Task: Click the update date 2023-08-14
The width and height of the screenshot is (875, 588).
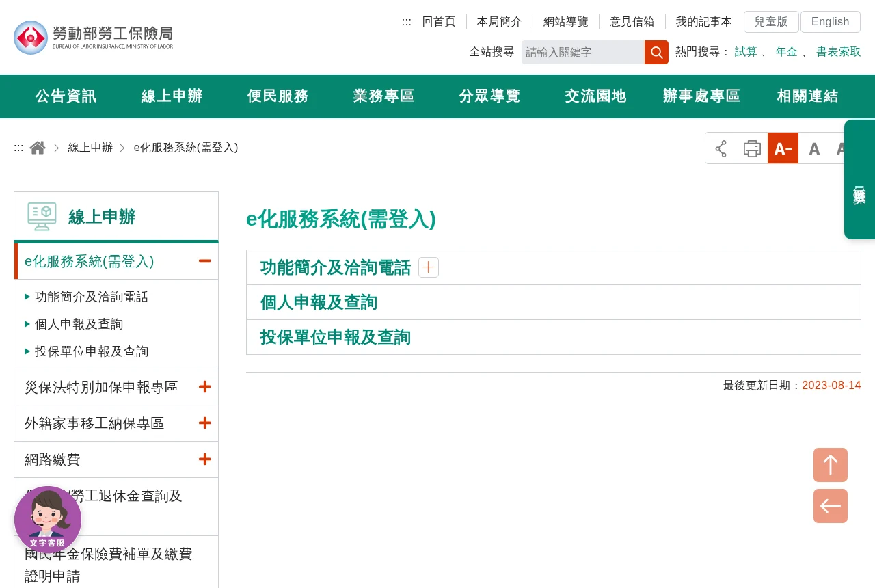Action: pos(831,386)
